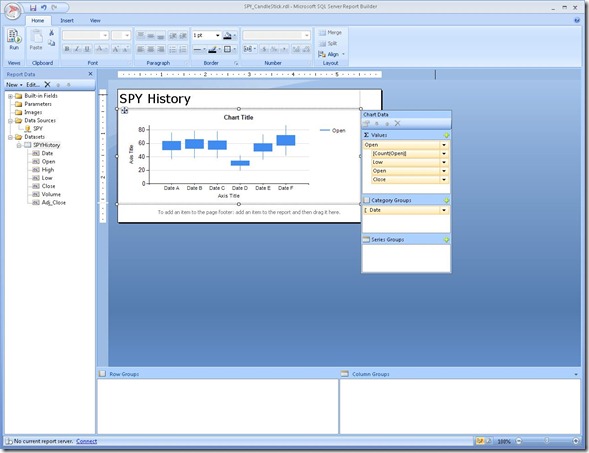589x453 pixels.
Task: Click the border pen color button
Action: pyautogui.click(x=213, y=49)
